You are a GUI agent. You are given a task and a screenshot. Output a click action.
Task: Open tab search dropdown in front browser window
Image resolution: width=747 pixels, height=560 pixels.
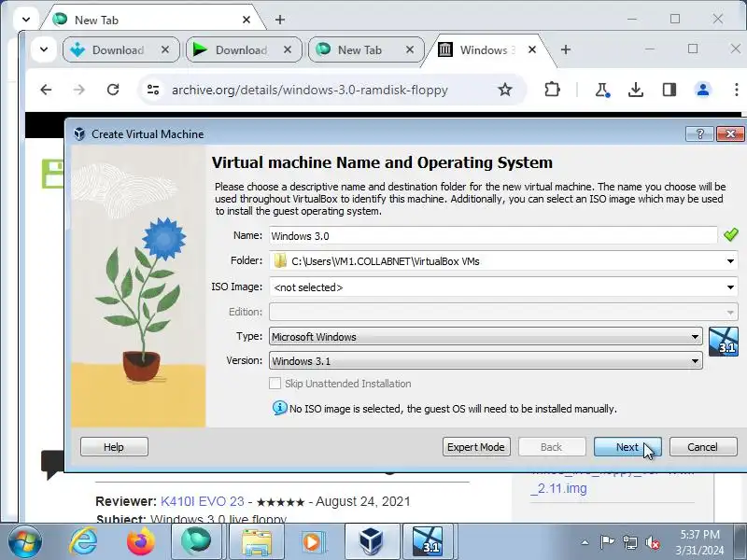[44, 49]
